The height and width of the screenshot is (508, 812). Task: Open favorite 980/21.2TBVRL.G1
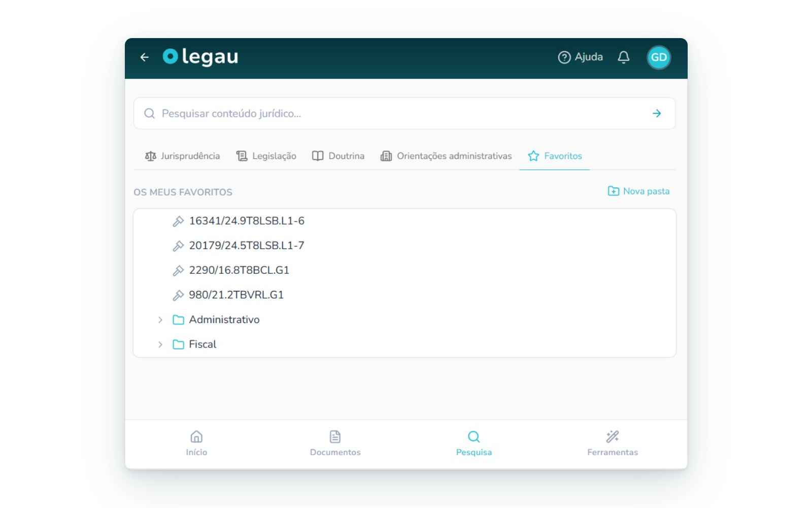tap(236, 295)
